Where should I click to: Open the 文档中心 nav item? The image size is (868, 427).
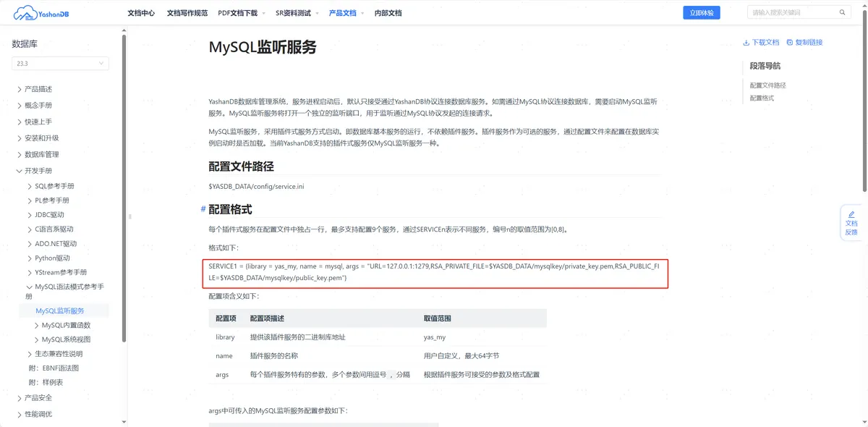141,13
